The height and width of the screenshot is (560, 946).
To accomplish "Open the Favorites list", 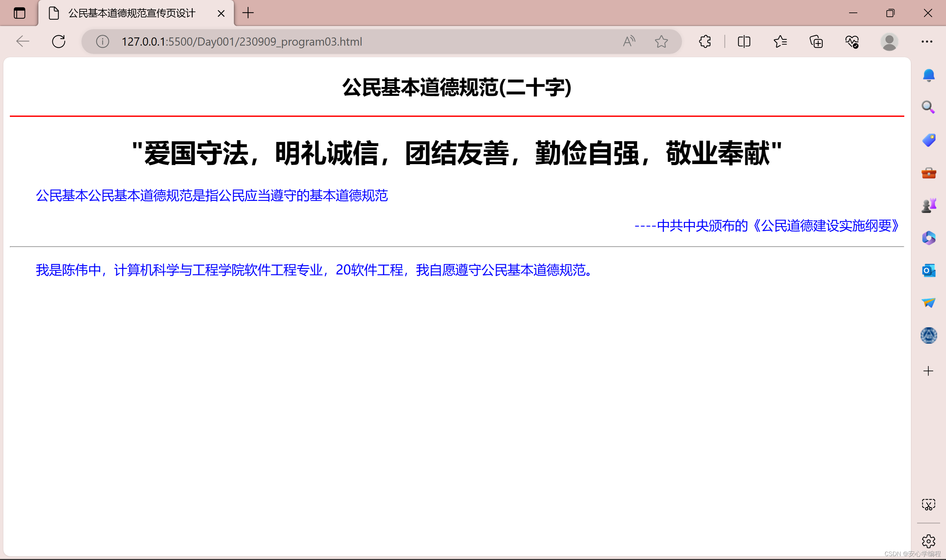I will click(x=780, y=41).
